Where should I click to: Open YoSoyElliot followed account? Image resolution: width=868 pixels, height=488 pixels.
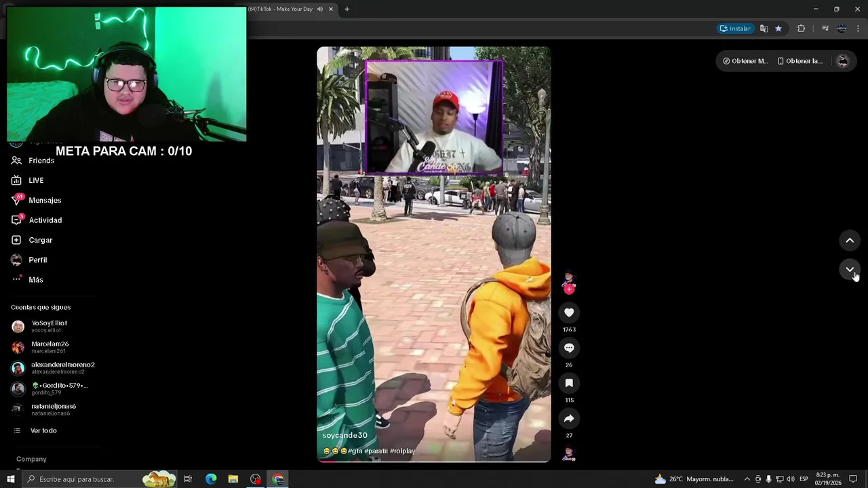pos(39,326)
